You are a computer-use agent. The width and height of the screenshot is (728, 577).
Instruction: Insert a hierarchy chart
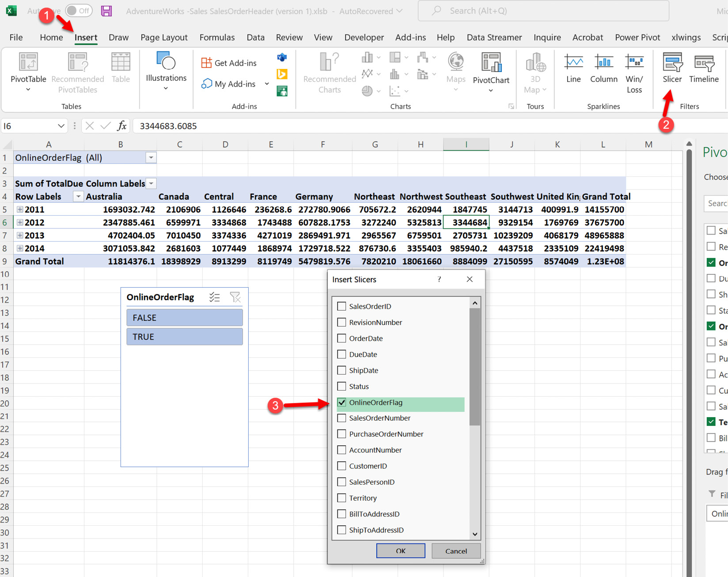[398, 57]
